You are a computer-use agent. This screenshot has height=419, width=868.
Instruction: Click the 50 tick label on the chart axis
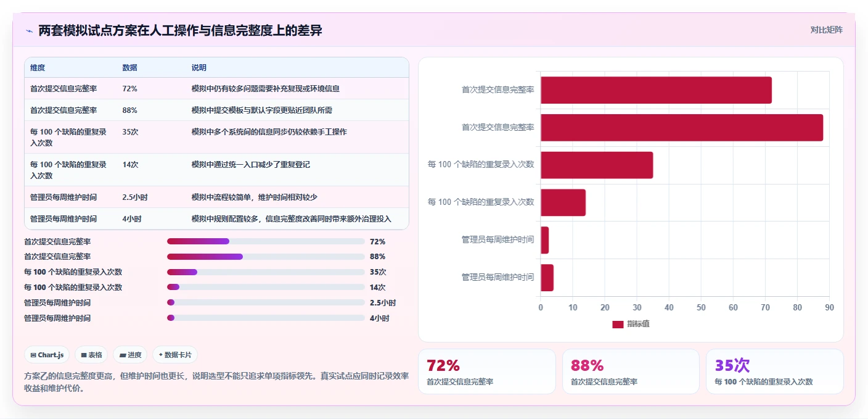(701, 307)
